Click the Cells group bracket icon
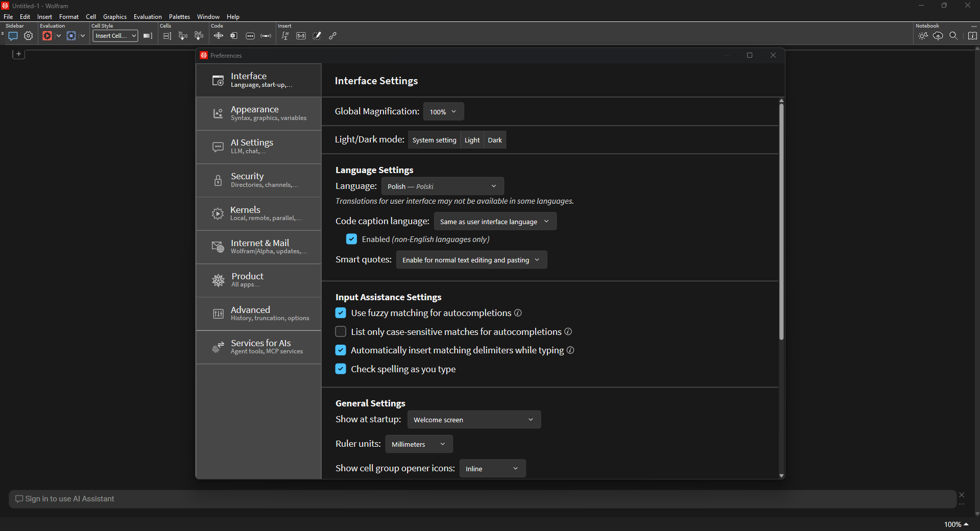This screenshot has height=531, width=980. pyautogui.click(x=167, y=36)
